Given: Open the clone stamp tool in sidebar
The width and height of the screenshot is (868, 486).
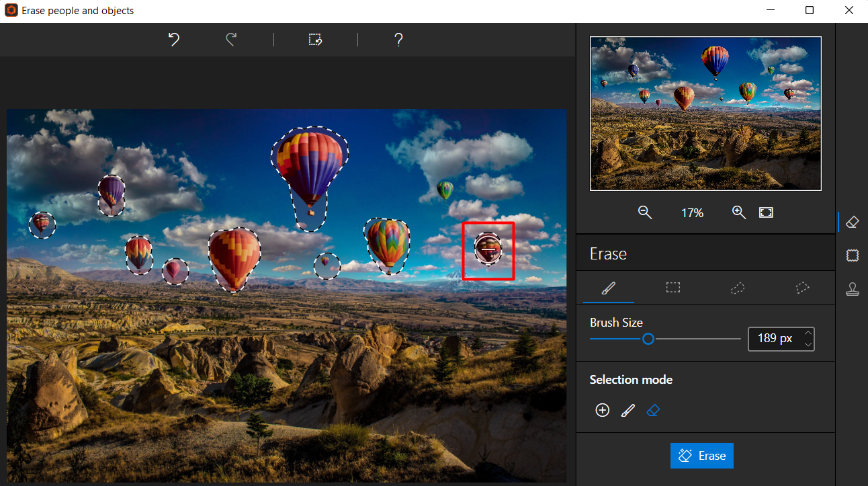Looking at the screenshot, I should click(x=853, y=290).
